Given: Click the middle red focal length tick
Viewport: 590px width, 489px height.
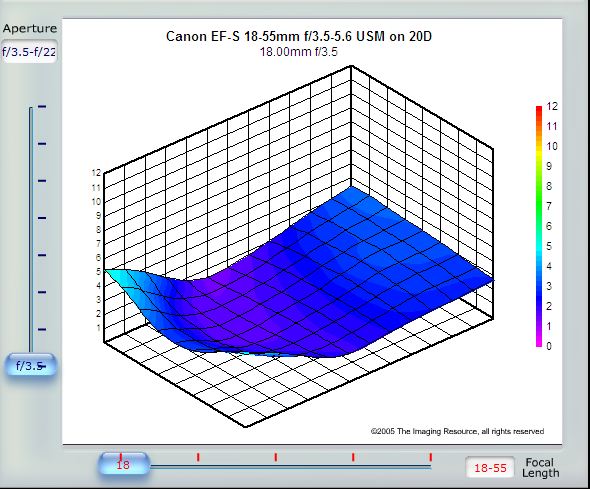Looking at the screenshot, I should pos(276,457).
